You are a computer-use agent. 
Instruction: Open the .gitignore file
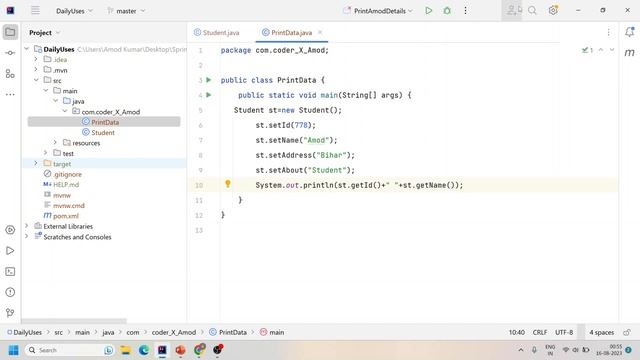click(62, 174)
